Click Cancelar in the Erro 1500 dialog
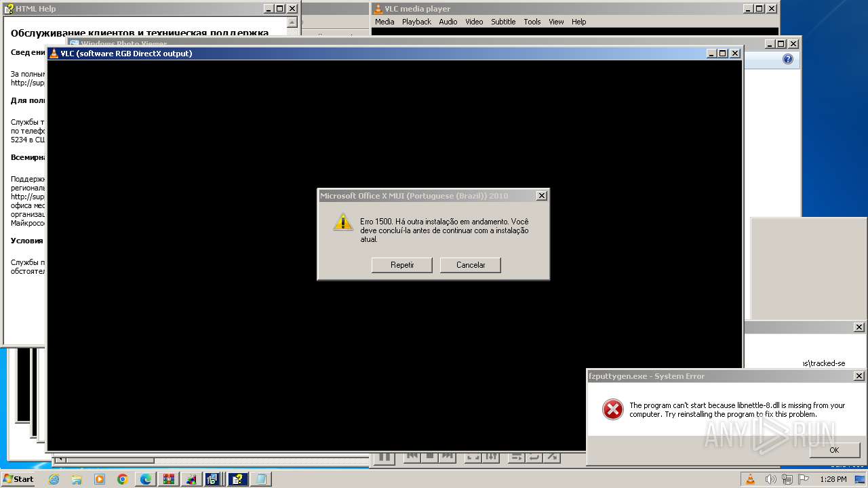The width and height of the screenshot is (868, 488). click(x=471, y=265)
